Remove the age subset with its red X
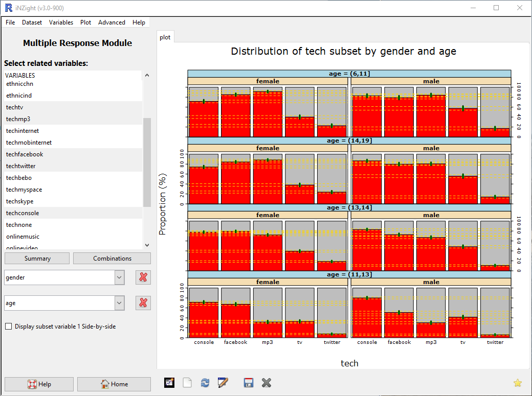Screen dimensions: 532x396 (143, 302)
